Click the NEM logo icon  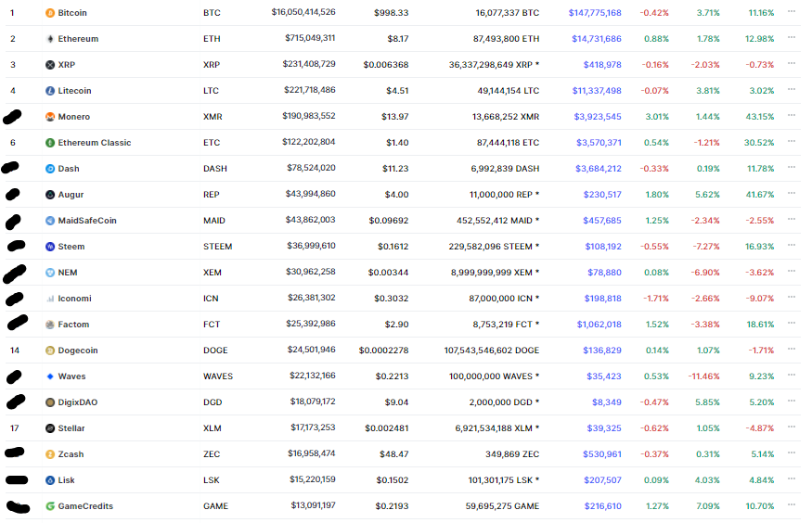[50, 273]
